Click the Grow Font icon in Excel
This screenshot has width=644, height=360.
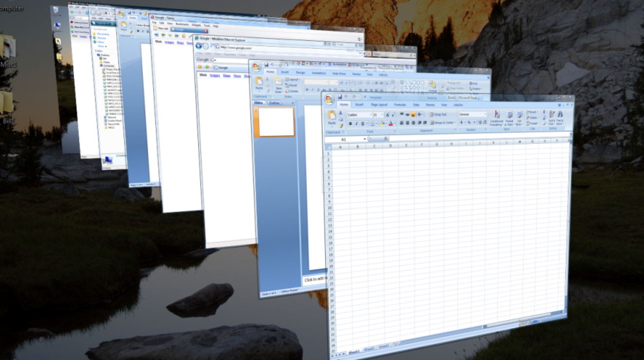[387, 115]
